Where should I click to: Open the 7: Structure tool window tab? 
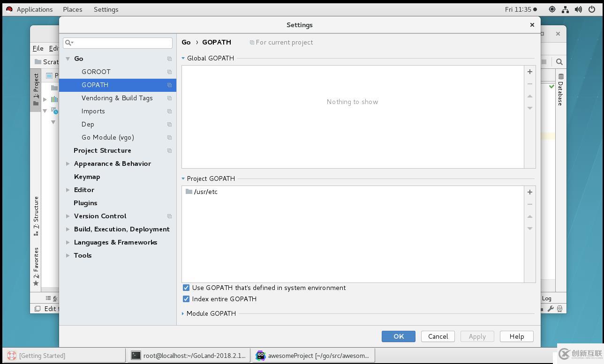(x=36, y=215)
